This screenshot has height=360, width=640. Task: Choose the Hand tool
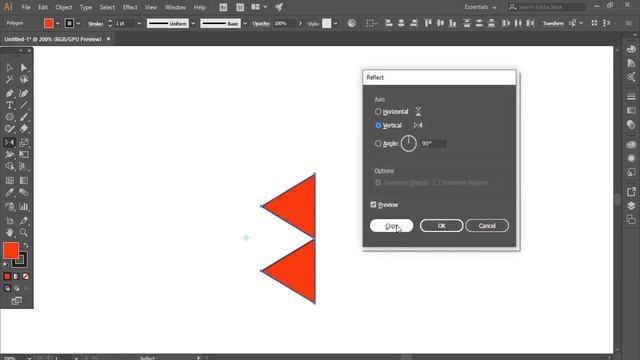tap(9, 233)
